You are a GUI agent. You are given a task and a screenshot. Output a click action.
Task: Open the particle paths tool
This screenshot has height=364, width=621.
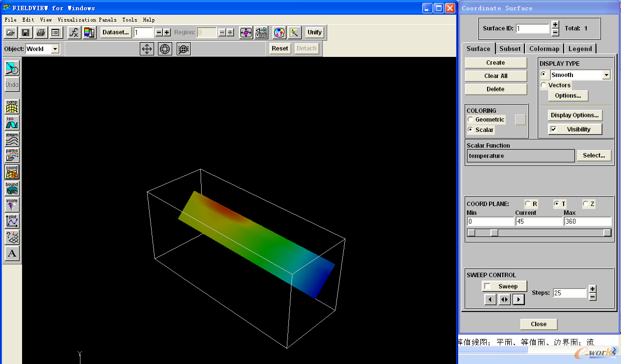(12, 155)
